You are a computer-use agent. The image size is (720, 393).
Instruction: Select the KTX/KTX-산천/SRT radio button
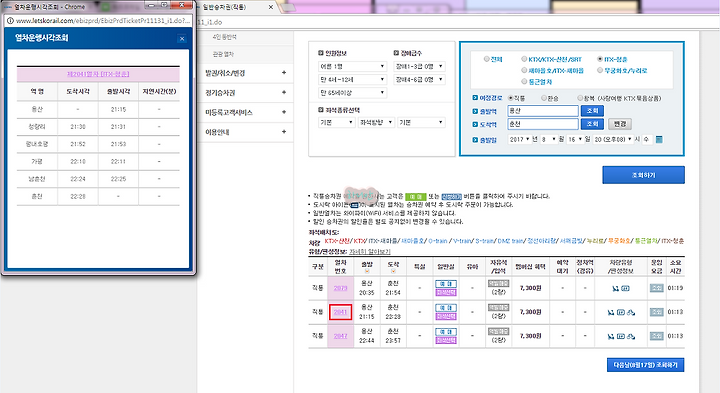tap(524, 59)
